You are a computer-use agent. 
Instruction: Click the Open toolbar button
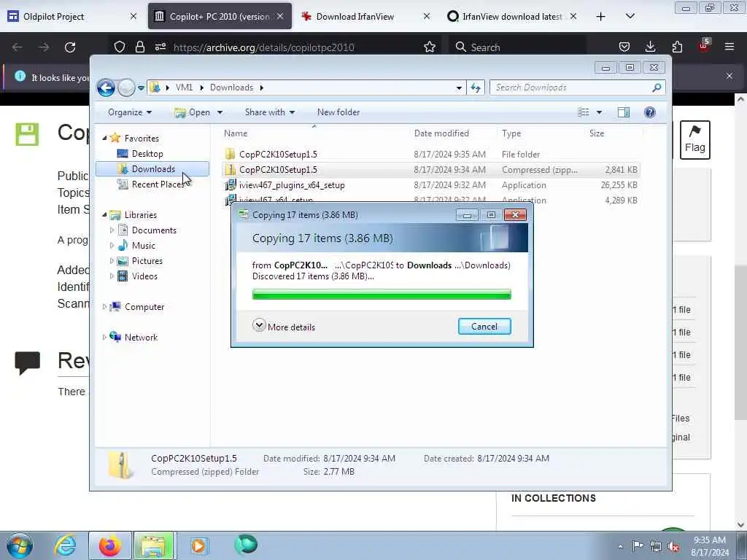(x=193, y=112)
